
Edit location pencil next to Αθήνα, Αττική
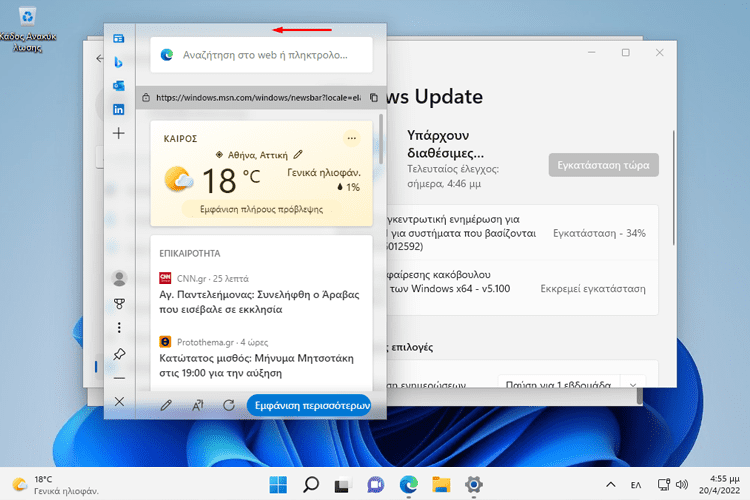(298, 155)
